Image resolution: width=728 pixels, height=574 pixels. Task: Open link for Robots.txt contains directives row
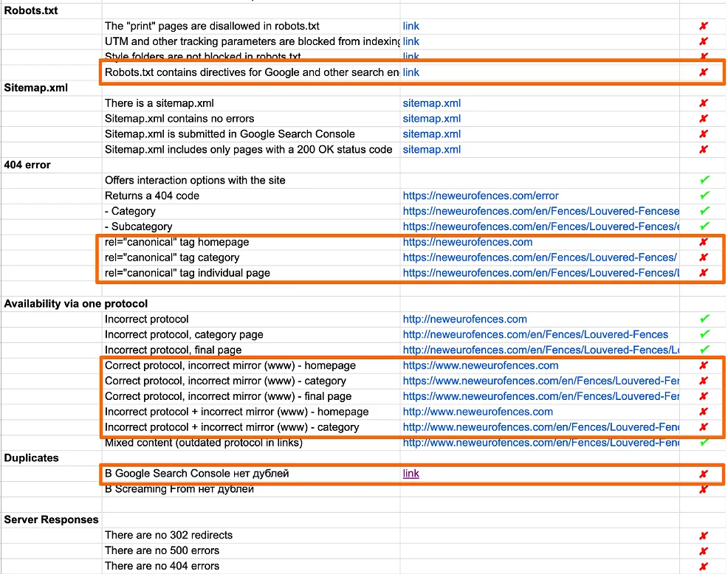coord(411,72)
